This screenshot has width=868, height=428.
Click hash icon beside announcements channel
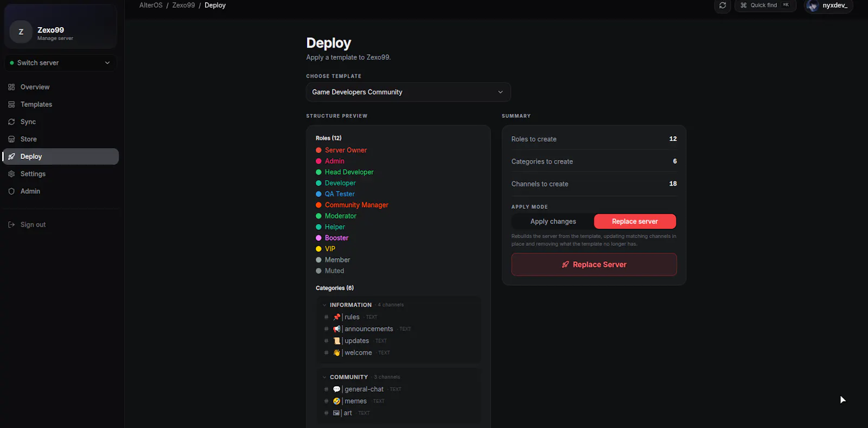tap(326, 329)
